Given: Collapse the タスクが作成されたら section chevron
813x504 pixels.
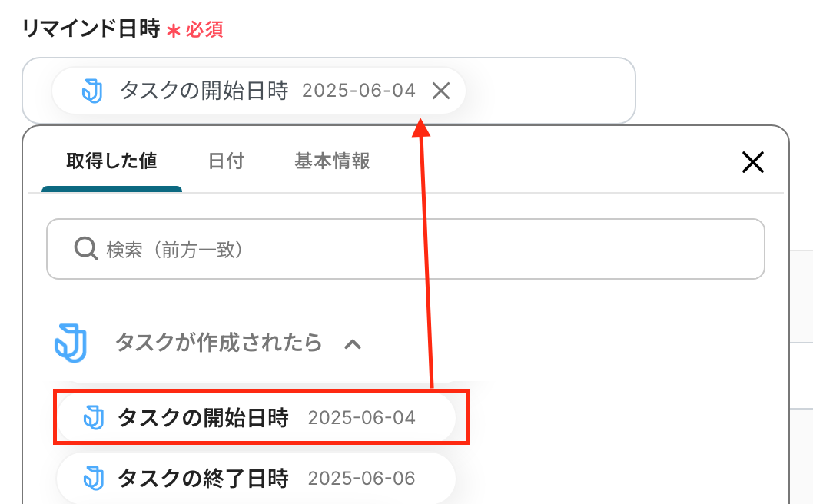Looking at the screenshot, I should click(353, 343).
